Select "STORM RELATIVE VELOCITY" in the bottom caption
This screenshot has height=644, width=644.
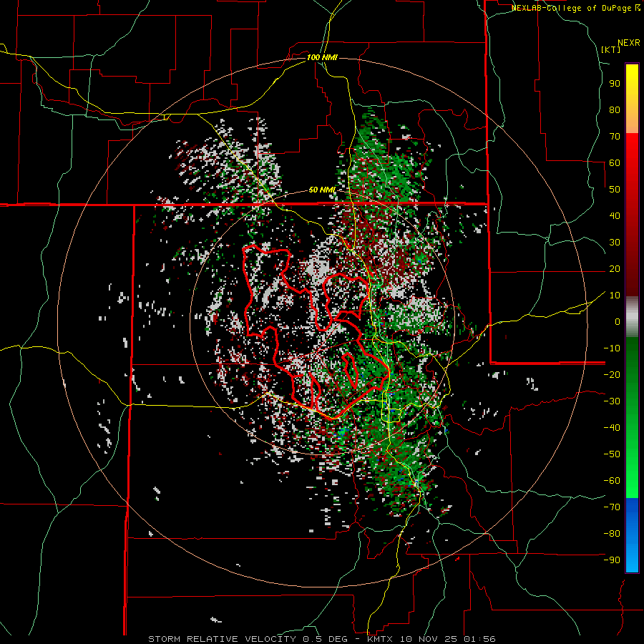point(222,639)
